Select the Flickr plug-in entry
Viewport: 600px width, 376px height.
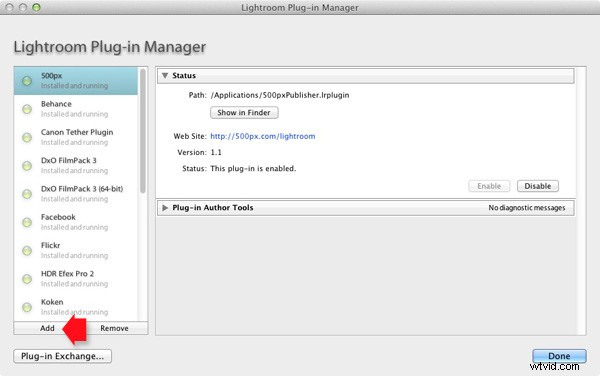click(76, 251)
